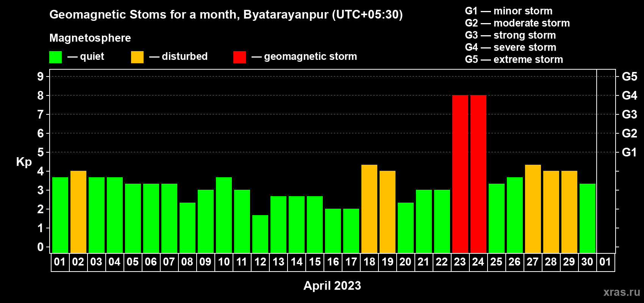Select the green bar for April 16
644x303 pixels.
(333, 231)
